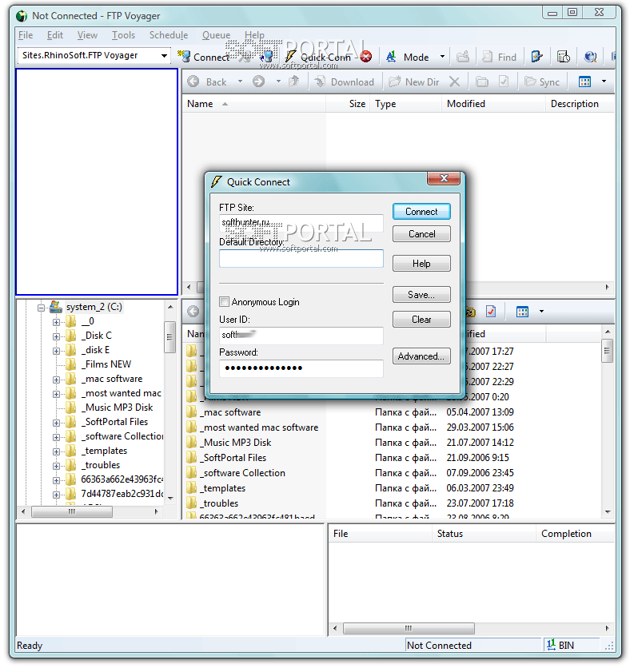This screenshot has height=672, width=630.
Task: Click the site profile manager icon
Action: [x=536, y=57]
